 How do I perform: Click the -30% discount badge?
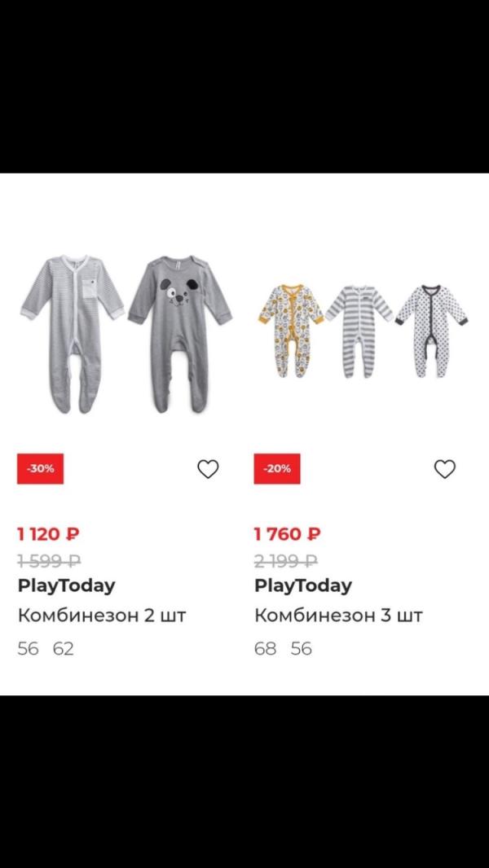pyautogui.click(x=40, y=469)
